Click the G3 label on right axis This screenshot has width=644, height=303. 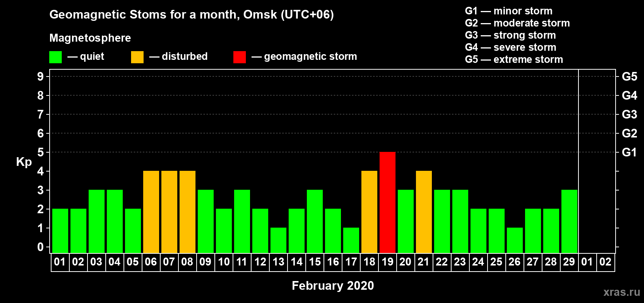(x=630, y=114)
